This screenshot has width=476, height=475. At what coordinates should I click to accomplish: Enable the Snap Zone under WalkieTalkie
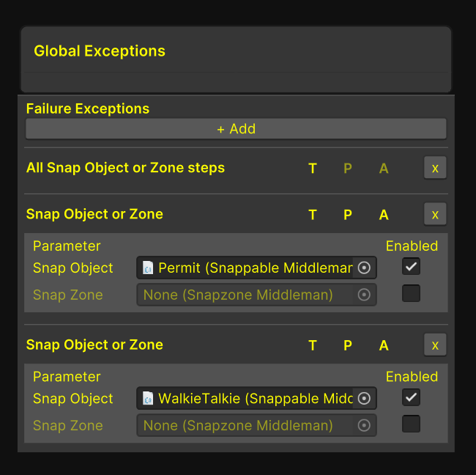[x=411, y=424]
